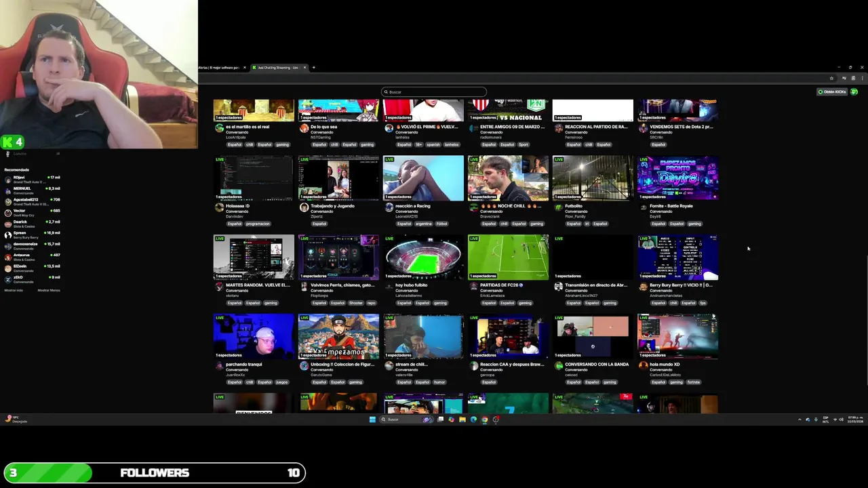Click Dearick's avatar in the sidebar
The image size is (868, 488).
8,224
